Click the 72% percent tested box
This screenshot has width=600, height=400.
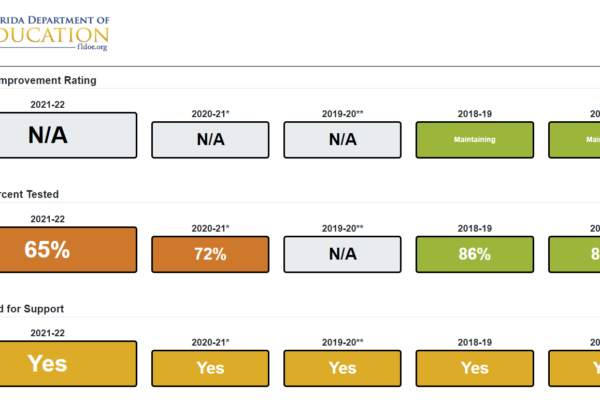(x=210, y=254)
